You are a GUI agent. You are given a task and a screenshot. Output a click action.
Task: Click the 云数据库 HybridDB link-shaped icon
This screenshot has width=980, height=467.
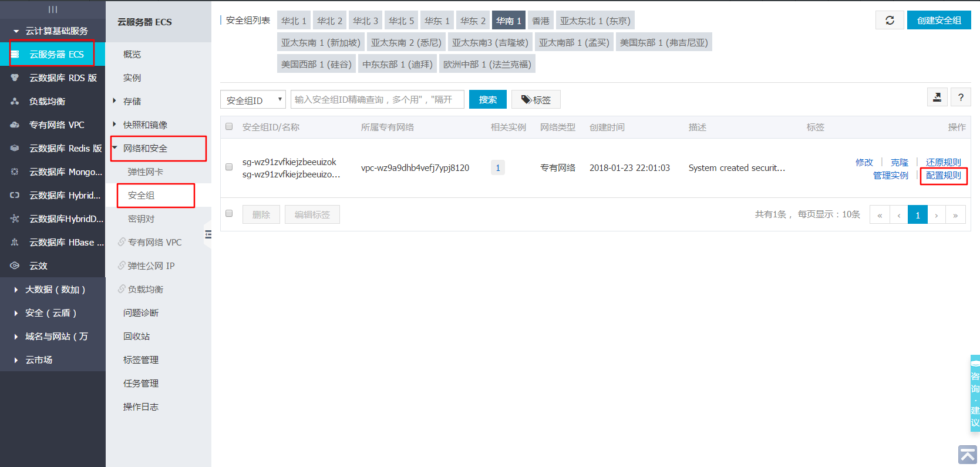pos(15,195)
